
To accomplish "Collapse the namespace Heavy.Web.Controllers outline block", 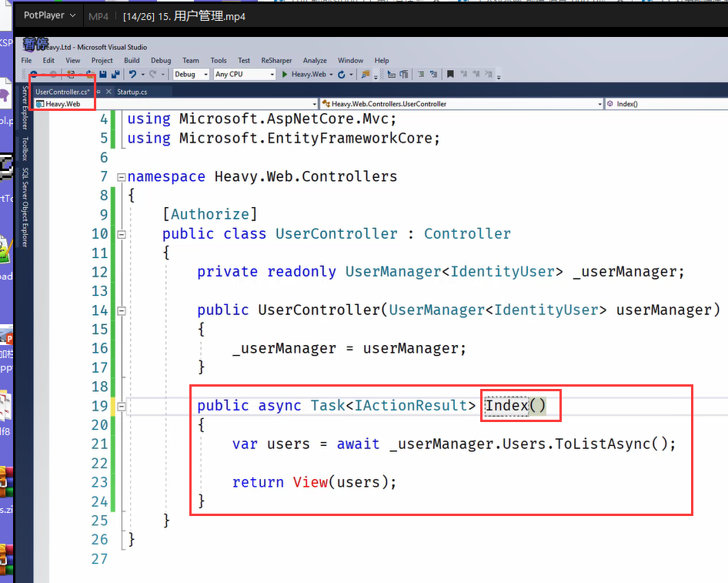I will coord(121,177).
